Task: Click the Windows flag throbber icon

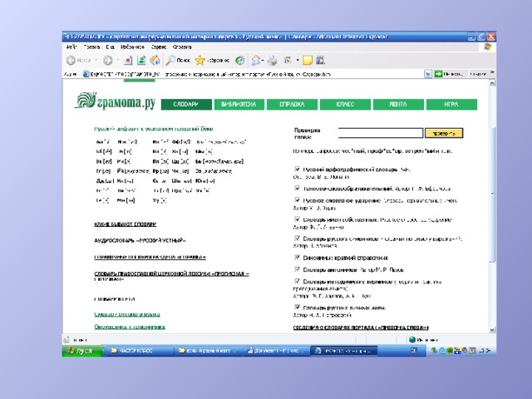Action: click(x=488, y=47)
